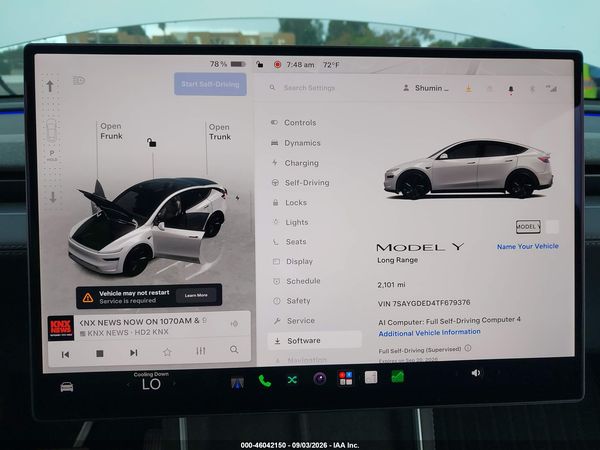This screenshot has width=600, height=450.
Task: Tap the Bluetooth icon in header
Action: (532, 90)
